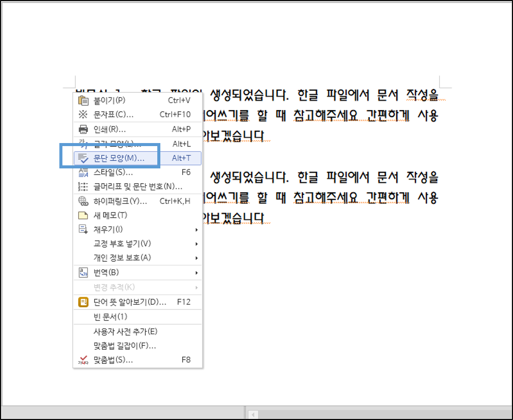
Task: Expand the 교정 부호 넣기(V) submenu arrow
Action: pos(197,243)
